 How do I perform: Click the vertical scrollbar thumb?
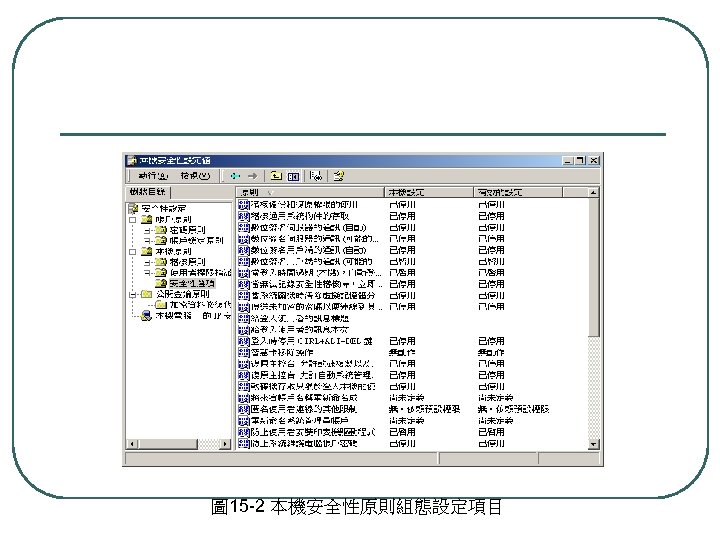(x=593, y=267)
